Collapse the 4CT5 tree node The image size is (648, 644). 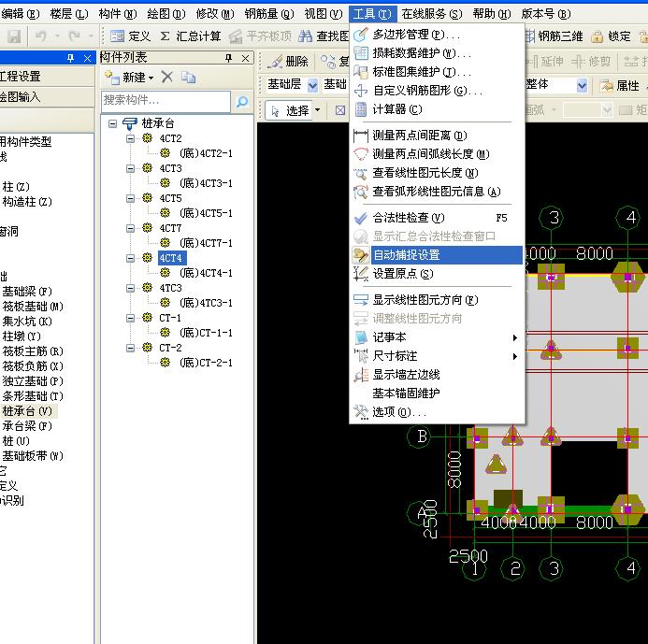pos(130,198)
